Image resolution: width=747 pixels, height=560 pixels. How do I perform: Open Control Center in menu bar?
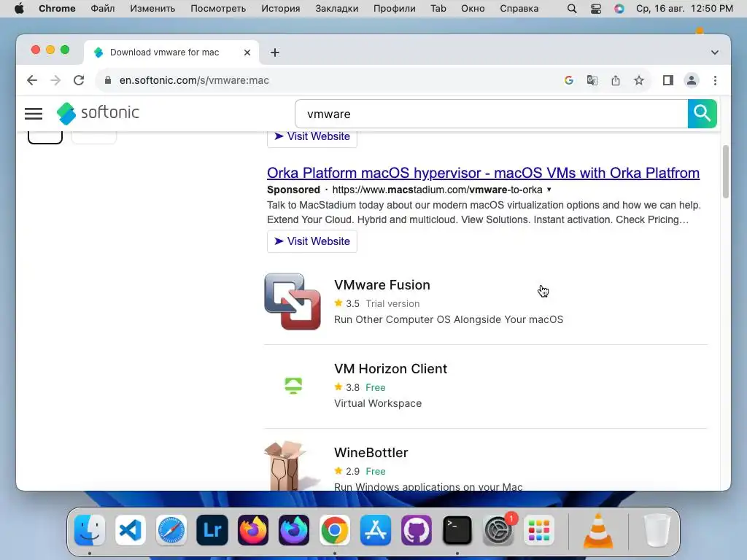pos(595,9)
